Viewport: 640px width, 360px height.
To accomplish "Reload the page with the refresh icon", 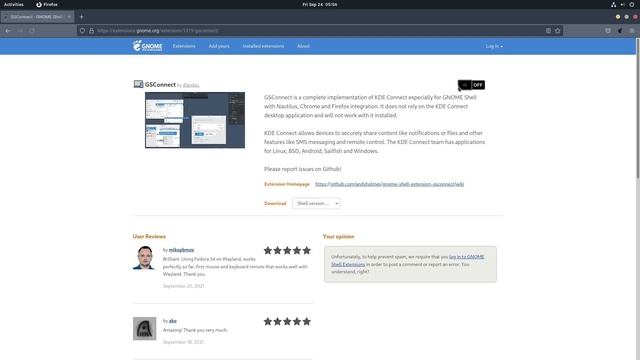I will (x=32, y=31).
